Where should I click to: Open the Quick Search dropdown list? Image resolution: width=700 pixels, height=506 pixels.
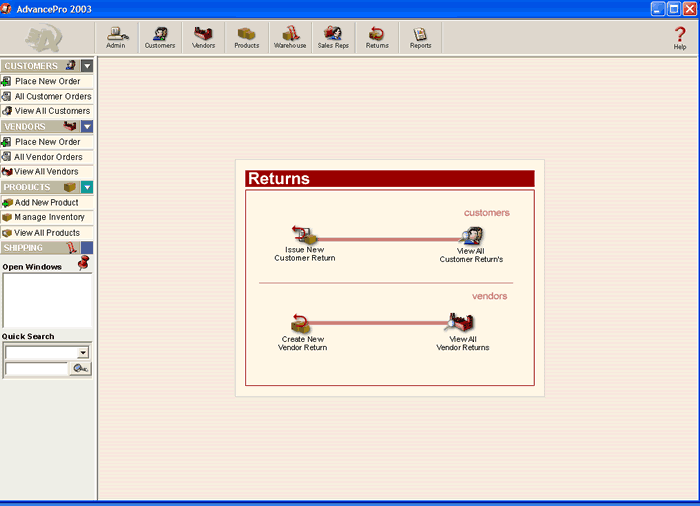pyautogui.click(x=83, y=353)
